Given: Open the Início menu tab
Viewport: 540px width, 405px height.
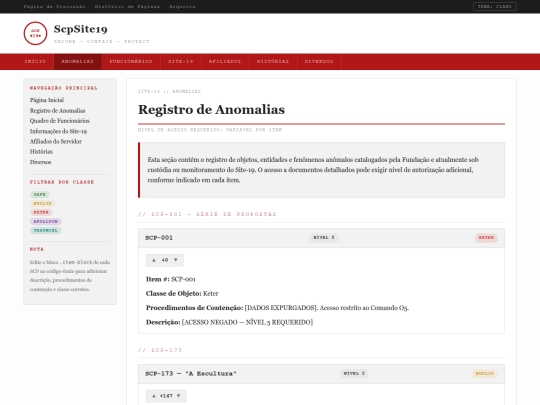Looking at the screenshot, I should tap(35, 62).
